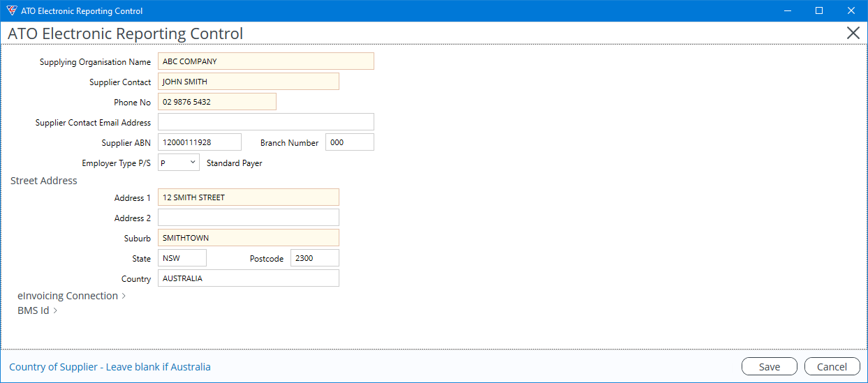Screen dimensions: 868x383
Task: Maximize the window
Action: (819, 10)
